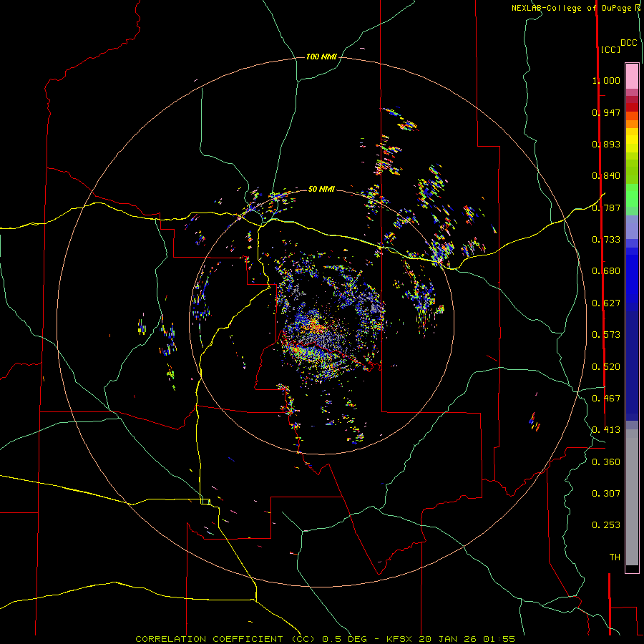This screenshot has width=644, height=644.
Task: Select the 0.520 legend value
Action: pyautogui.click(x=606, y=367)
